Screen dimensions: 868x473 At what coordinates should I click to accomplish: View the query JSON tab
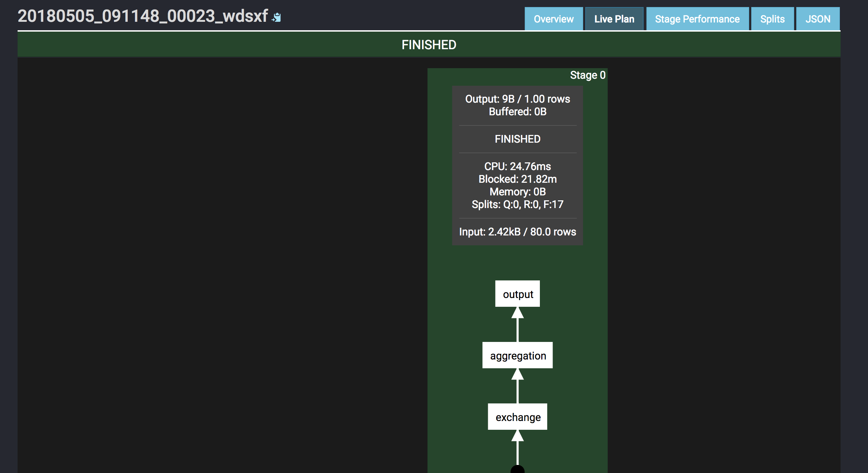point(818,19)
